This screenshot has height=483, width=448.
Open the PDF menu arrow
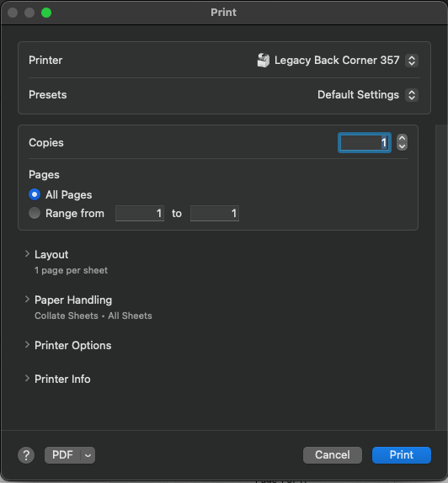[88, 455]
